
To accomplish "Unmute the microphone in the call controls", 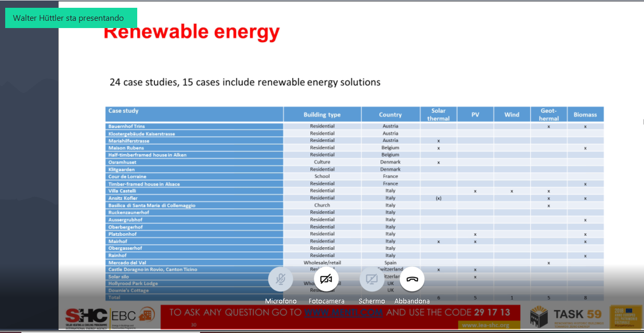I will 281,279.
